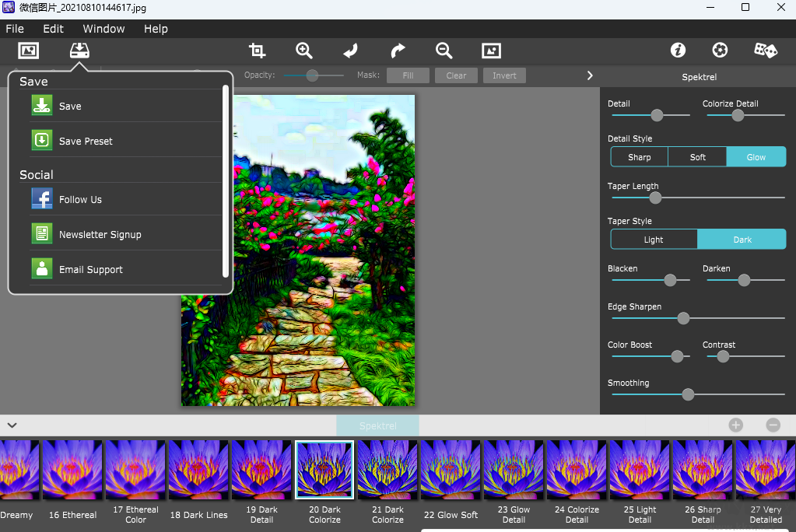The height and width of the screenshot is (532, 796).
Task: Click the zoom in magnifier icon
Action: pos(304,51)
